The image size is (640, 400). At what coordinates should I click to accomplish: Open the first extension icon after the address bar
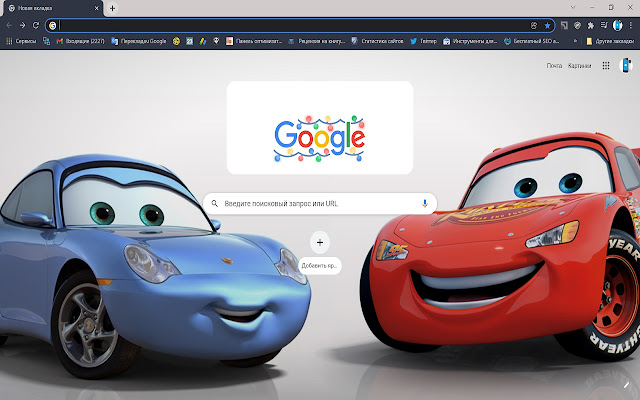click(x=564, y=25)
